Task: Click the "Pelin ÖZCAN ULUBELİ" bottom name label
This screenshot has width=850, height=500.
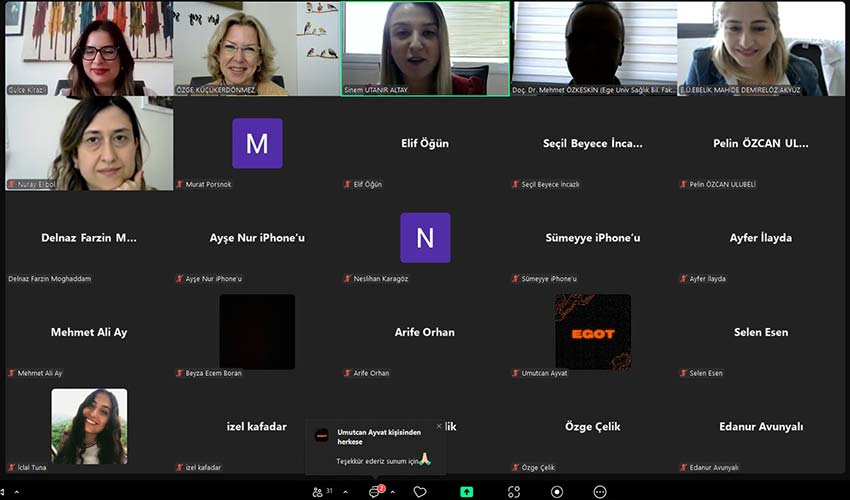Action: [723, 184]
